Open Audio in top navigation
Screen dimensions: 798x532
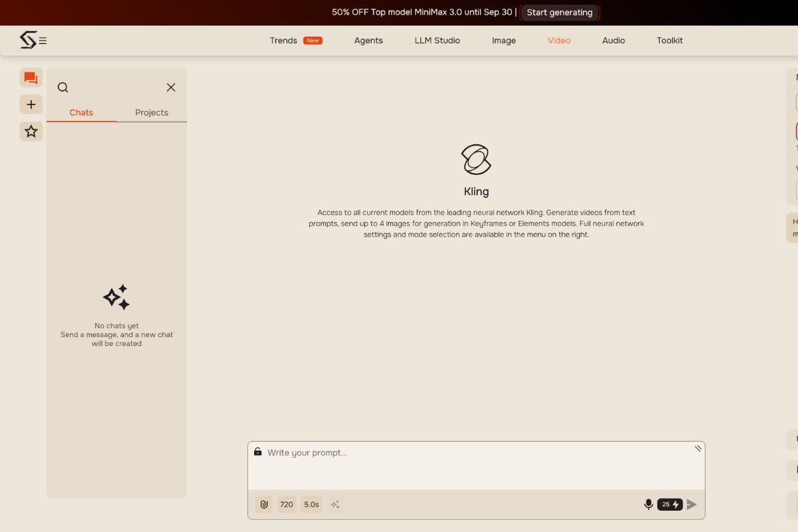pos(613,41)
